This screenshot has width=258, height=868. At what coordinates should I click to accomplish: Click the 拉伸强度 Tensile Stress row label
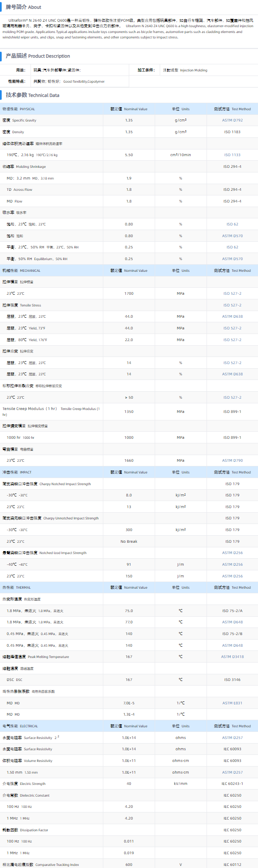tap(22, 305)
